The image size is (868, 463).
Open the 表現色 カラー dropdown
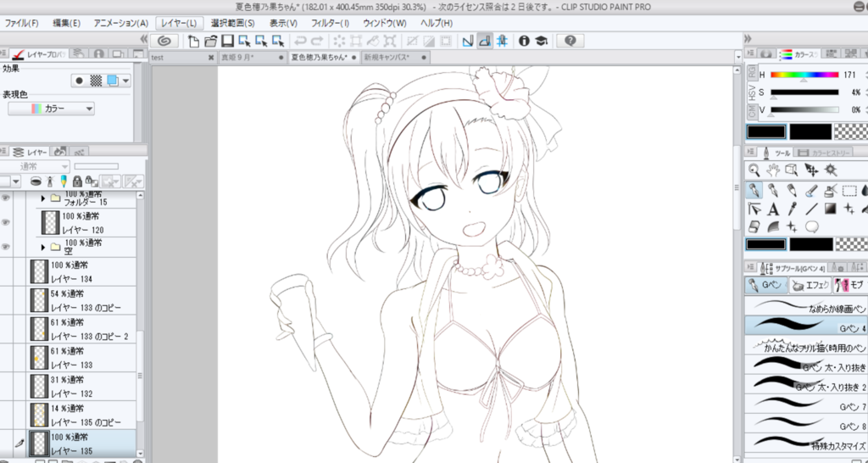[x=51, y=109]
